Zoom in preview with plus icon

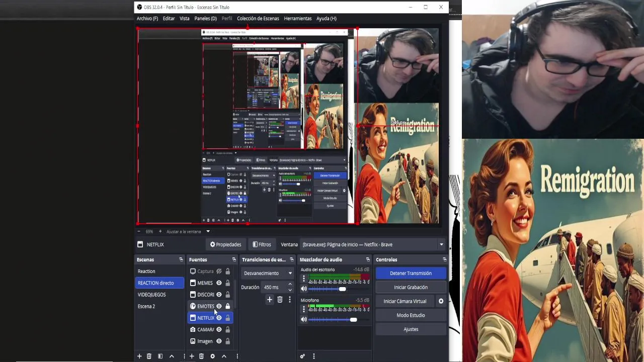click(160, 231)
